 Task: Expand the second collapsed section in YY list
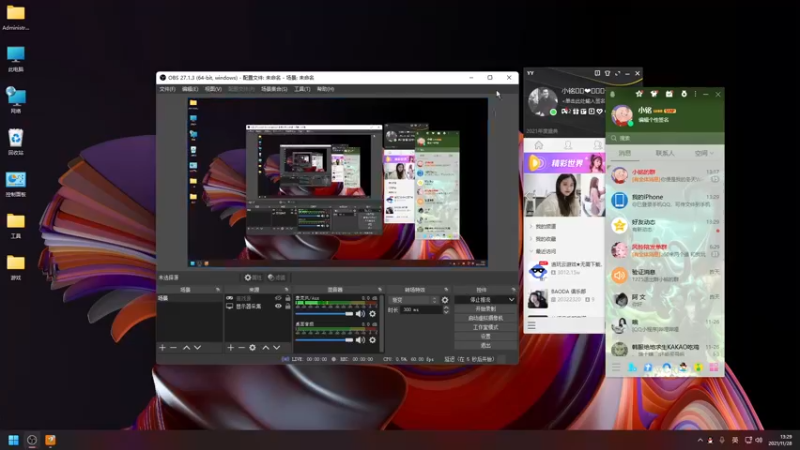(543, 239)
